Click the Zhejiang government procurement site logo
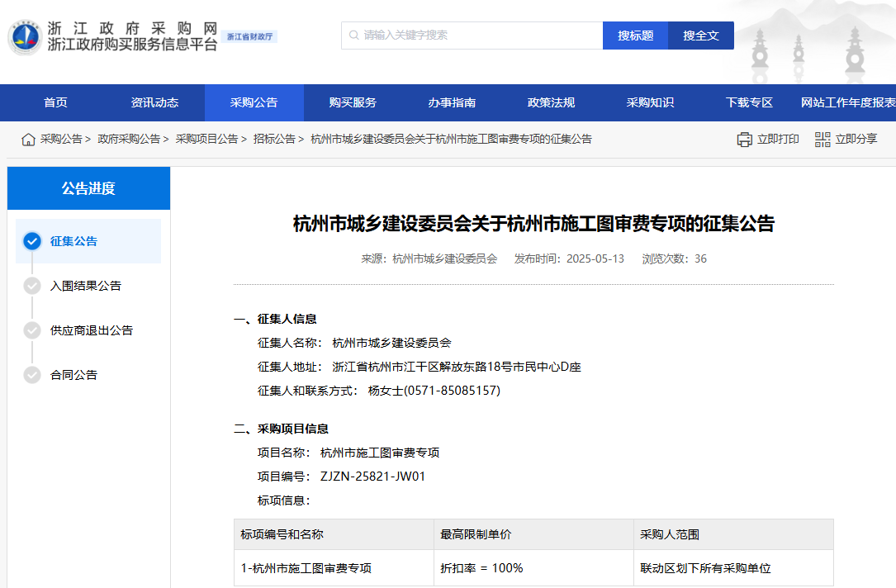896x588 pixels. coord(25,37)
